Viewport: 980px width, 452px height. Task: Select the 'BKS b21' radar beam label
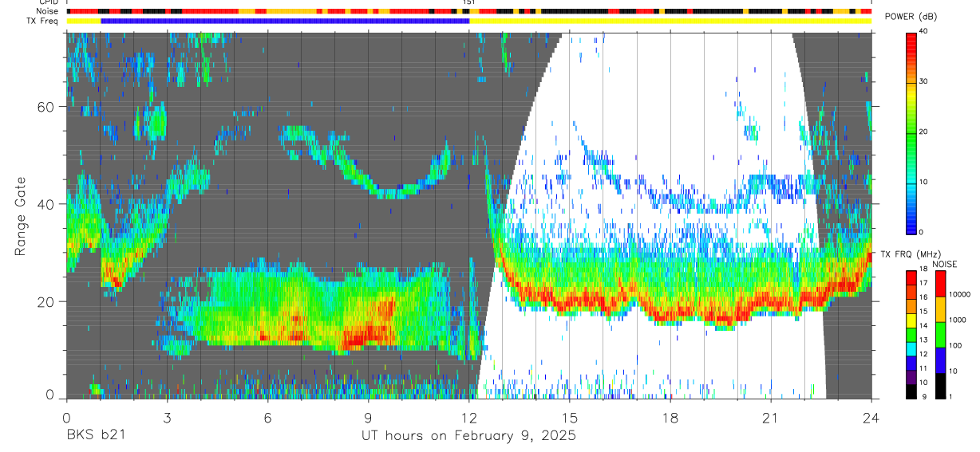point(95,436)
